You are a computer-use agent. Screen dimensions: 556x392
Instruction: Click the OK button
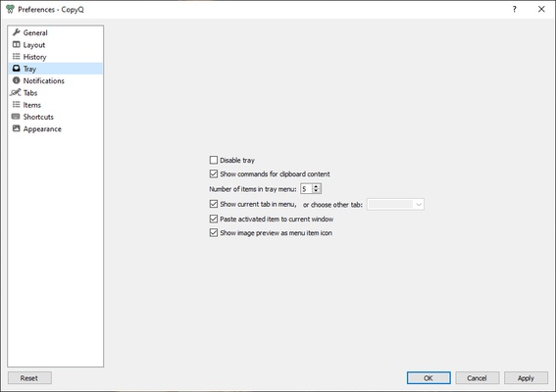(x=429, y=378)
